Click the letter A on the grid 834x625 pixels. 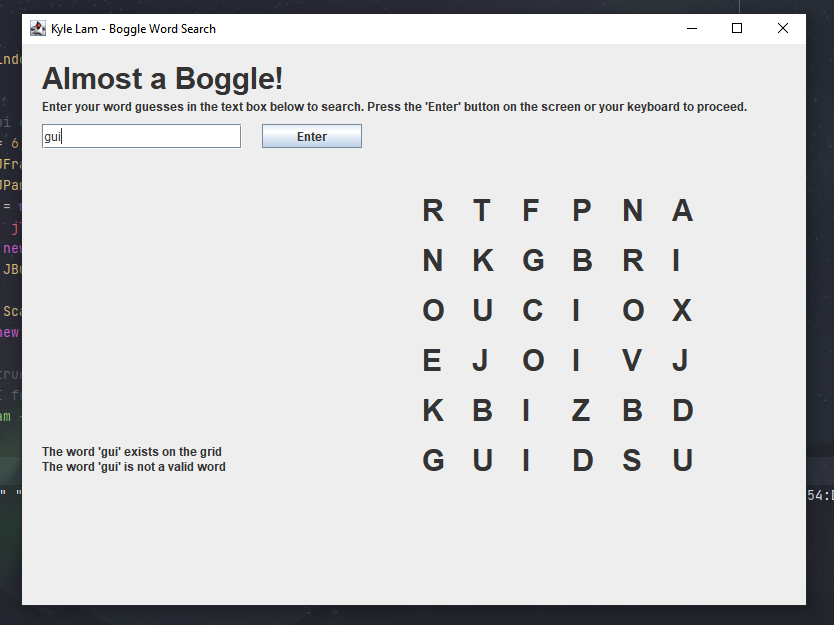[682, 210]
